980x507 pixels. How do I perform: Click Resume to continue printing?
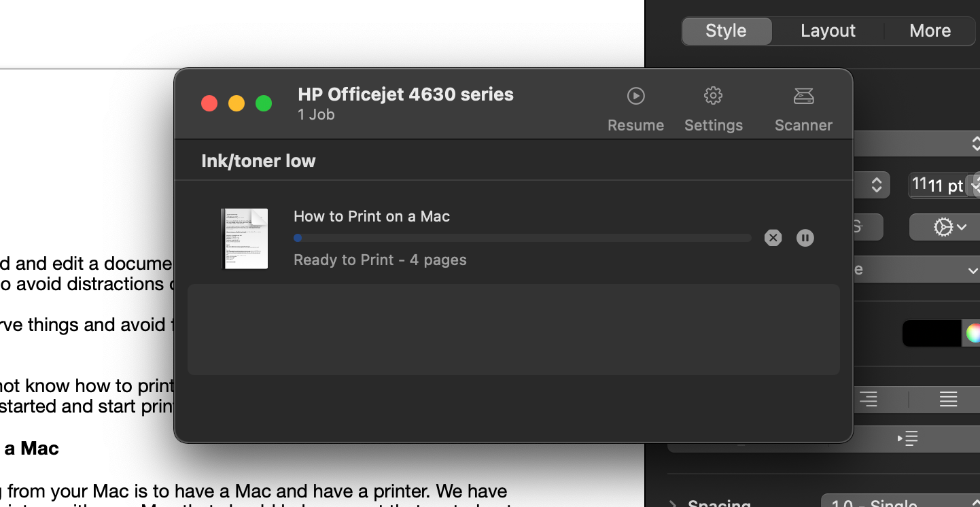635,107
